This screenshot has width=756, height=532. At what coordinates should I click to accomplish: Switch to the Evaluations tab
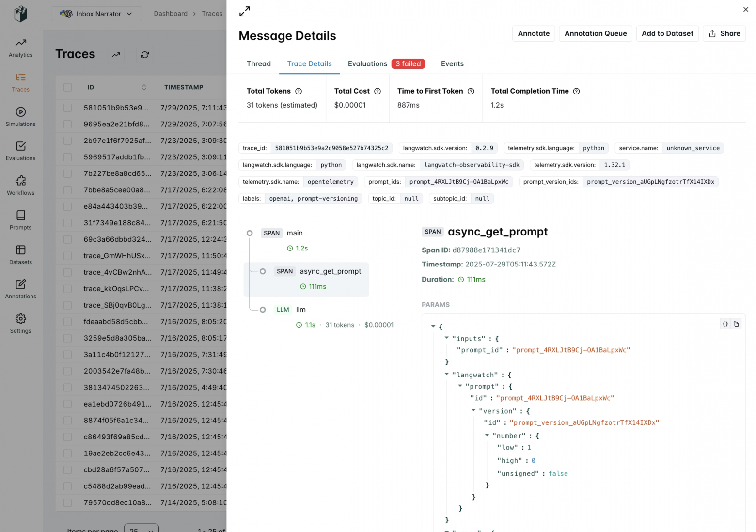[x=367, y=63]
